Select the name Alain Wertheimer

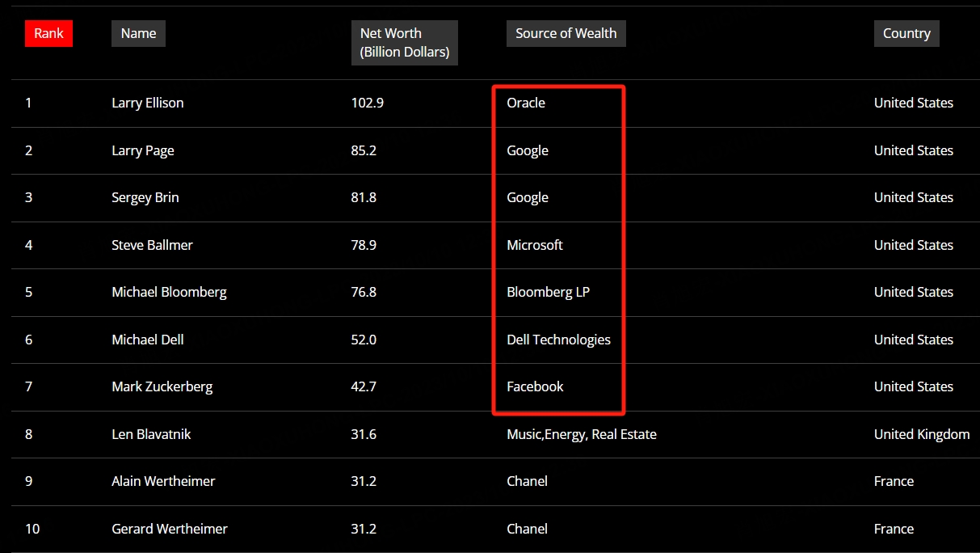point(163,481)
